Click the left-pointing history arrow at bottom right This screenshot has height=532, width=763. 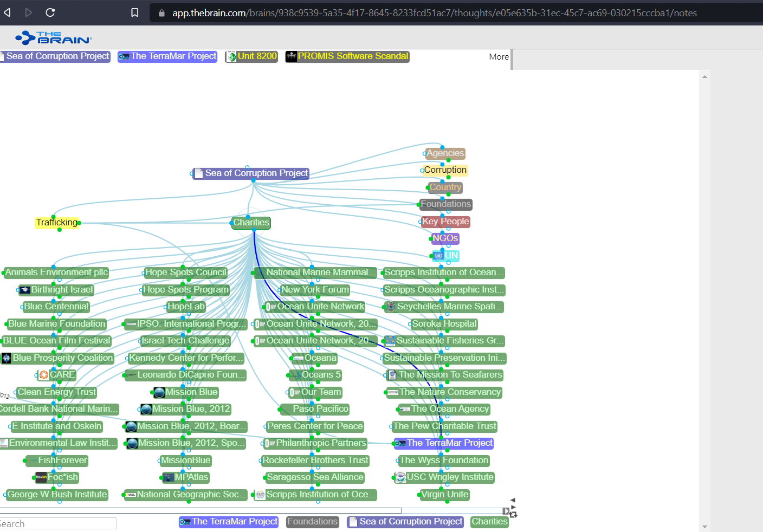(x=513, y=500)
